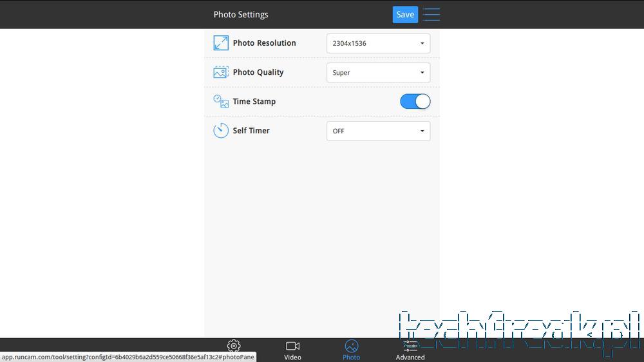Open the hamburger menu icon
The height and width of the screenshot is (362, 644).
point(431,14)
